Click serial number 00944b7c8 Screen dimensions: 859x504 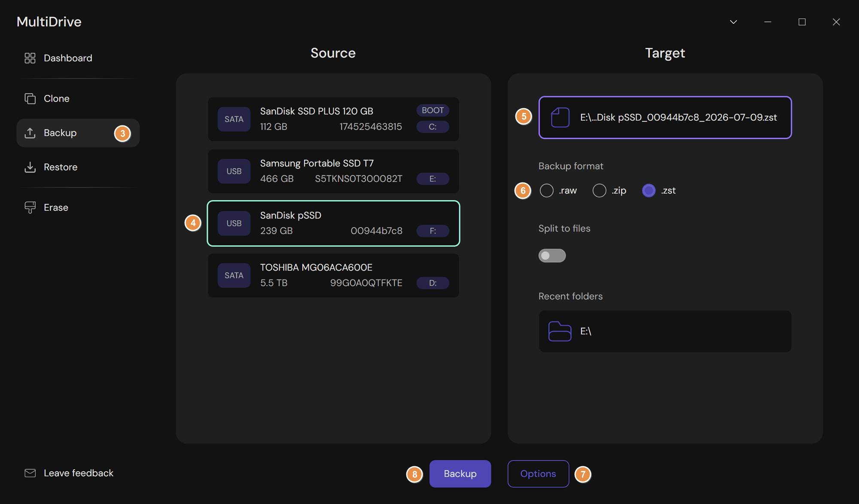[377, 231]
